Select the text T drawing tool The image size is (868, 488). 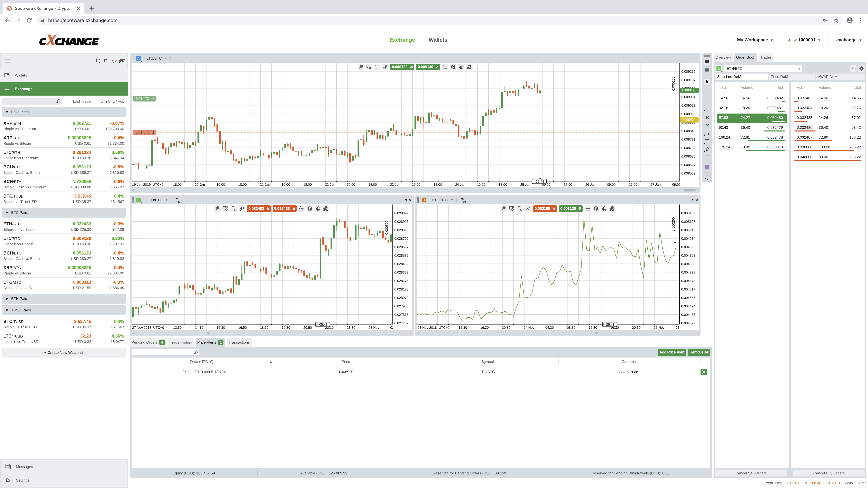707,157
